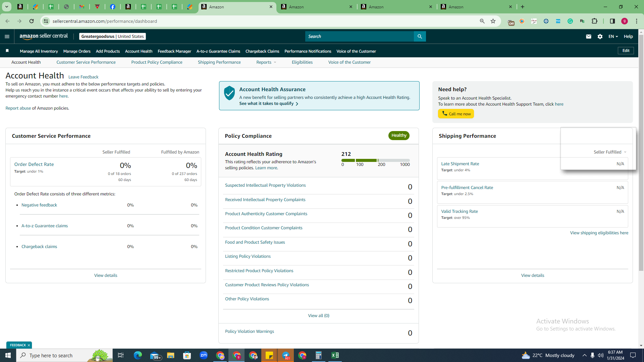This screenshot has height=362, width=644.
Task: Open Excel from the taskbar
Action: click(x=335, y=355)
